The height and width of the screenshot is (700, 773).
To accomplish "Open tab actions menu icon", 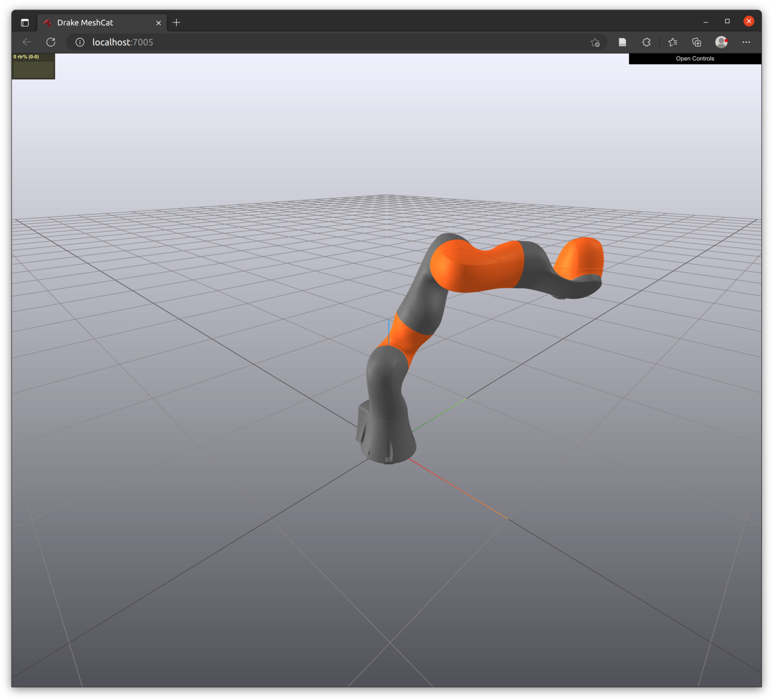I will point(25,22).
